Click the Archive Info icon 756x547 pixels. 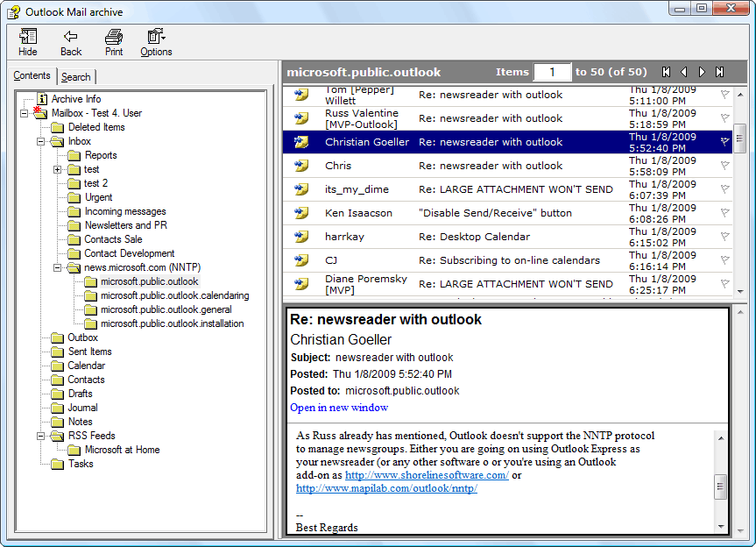42,99
